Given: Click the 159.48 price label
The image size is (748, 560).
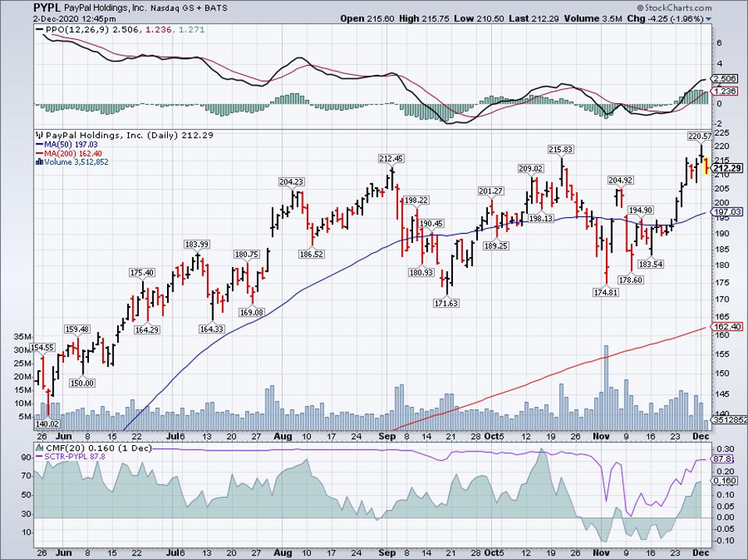Looking at the screenshot, I should coord(77,329).
